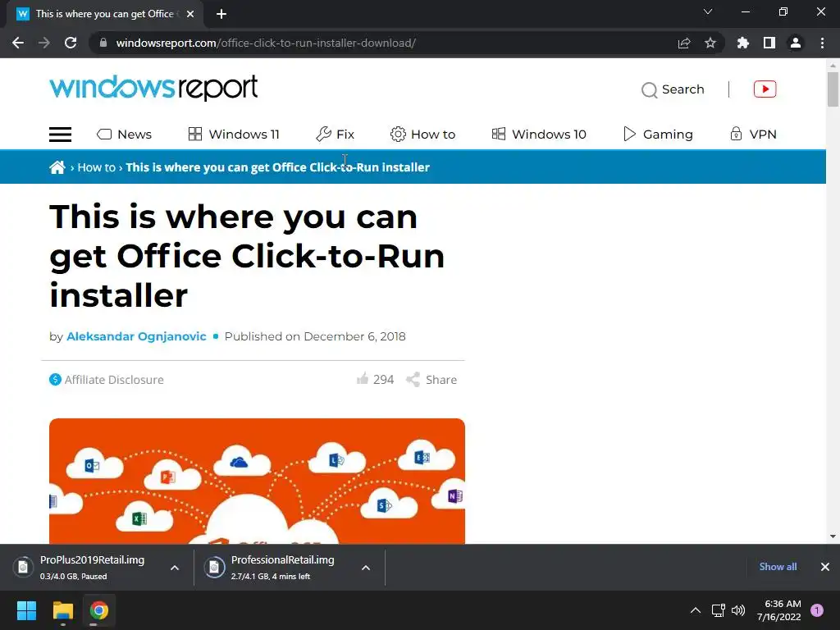Open the Gaming section

point(658,135)
